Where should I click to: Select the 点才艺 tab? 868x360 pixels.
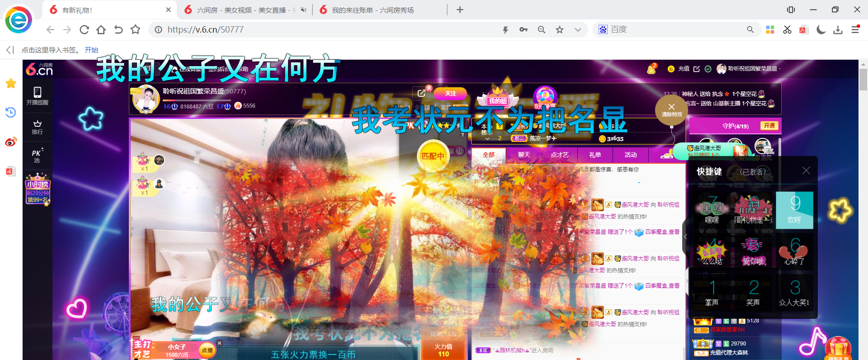tap(560, 155)
